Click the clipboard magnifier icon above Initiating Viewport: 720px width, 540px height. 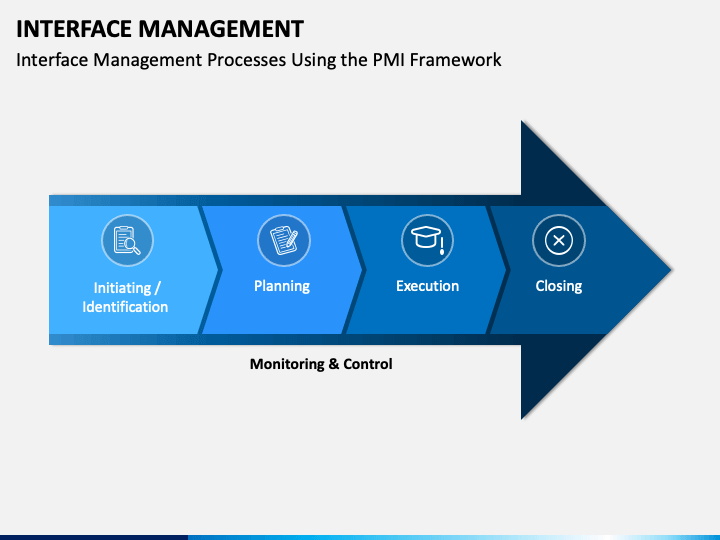click(127, 240)
